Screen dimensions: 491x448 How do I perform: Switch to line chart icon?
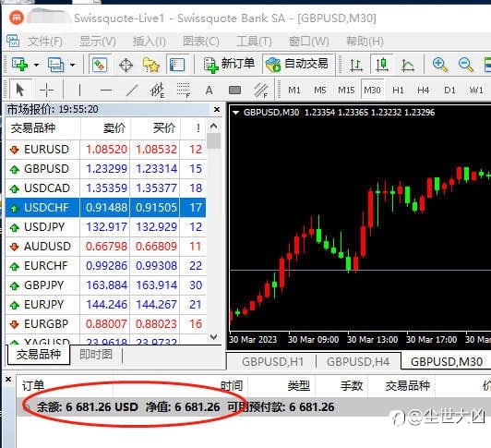[408, 66]
